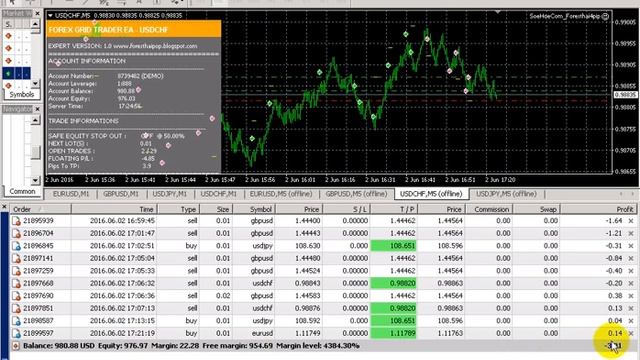Select the highlighted symbol row in Market Watch

(x=16, y=73)
